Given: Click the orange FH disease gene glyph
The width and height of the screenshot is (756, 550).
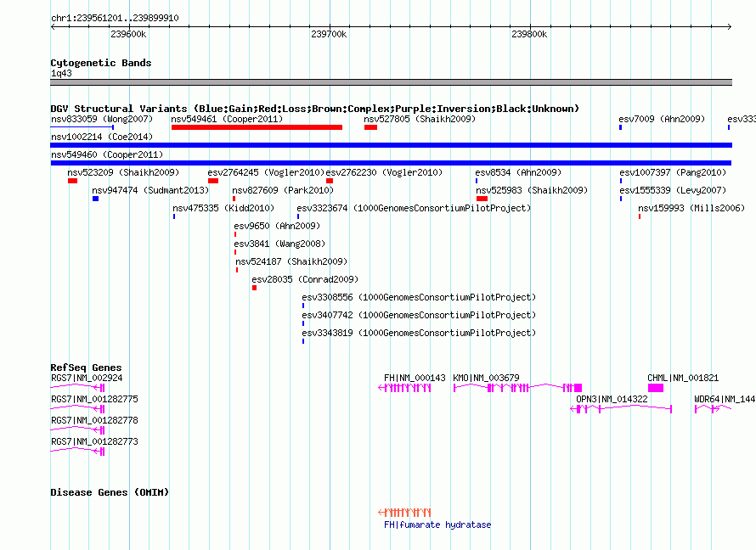Looking at the screenshot, I should point(404,513).
